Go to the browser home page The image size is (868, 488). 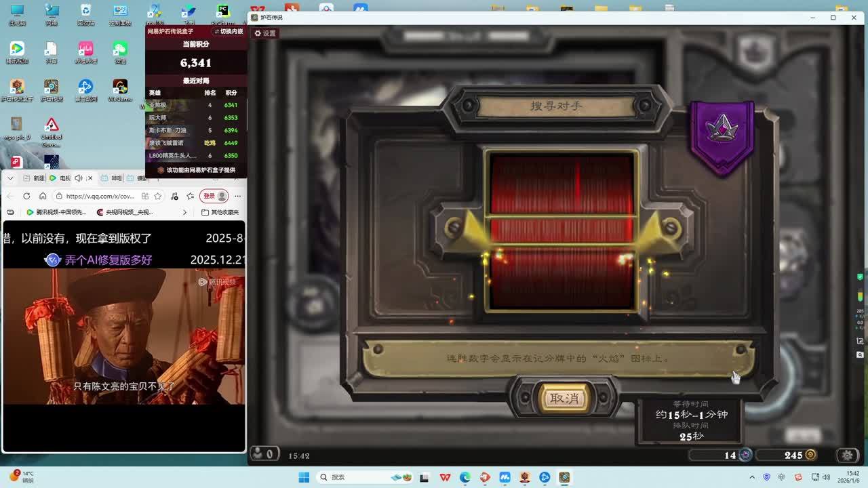[43, 196]
